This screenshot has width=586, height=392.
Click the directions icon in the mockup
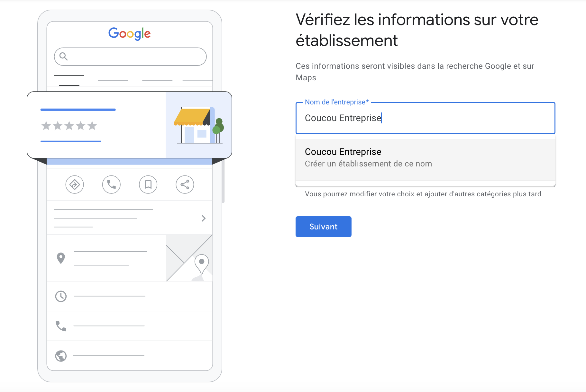75,184
